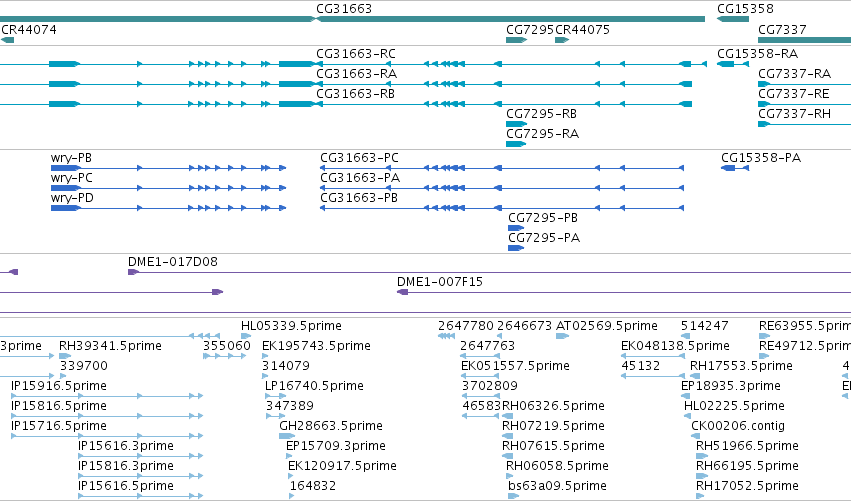This screenshot has width=851, height=501.
Task: Select EST HL05339.5prime
Action: [x=291, y=326]
